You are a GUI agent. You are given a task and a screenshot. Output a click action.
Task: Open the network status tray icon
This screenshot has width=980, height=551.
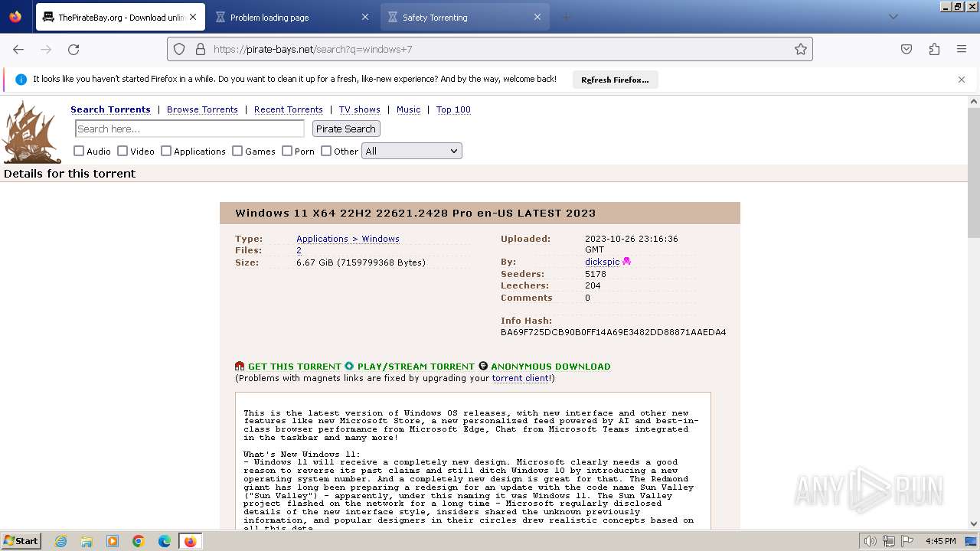coord(889,541)
